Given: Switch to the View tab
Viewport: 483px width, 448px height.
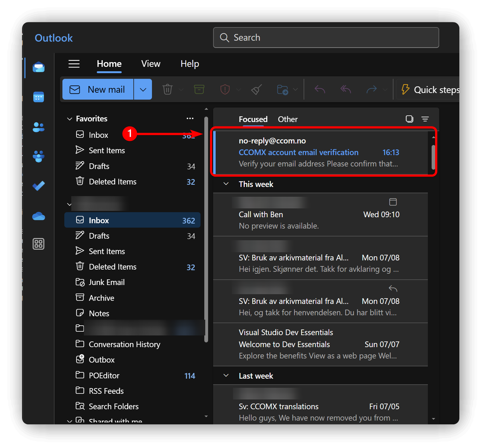Looking at the screenshot, I should point(151,64).
